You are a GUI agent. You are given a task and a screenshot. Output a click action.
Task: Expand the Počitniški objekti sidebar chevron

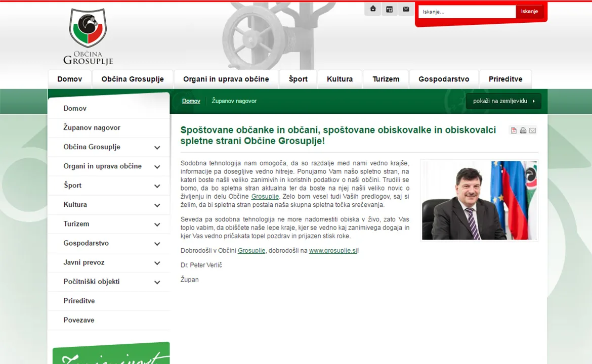[x=157, y=282]
